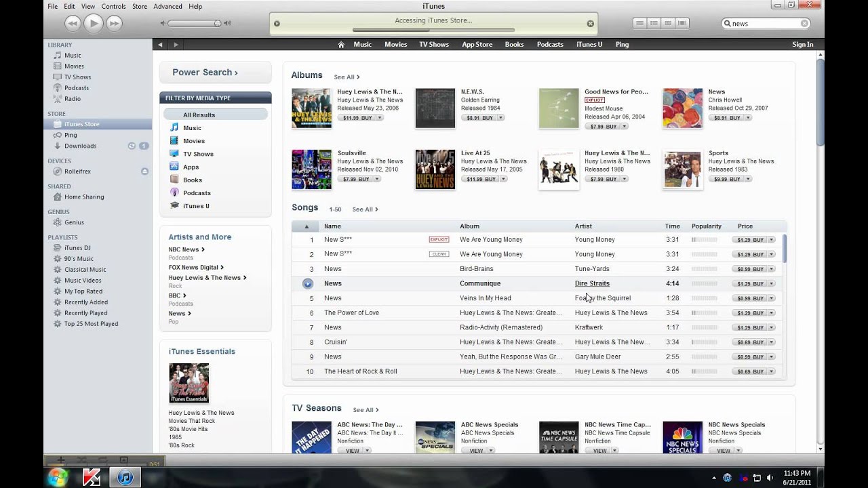See all Albums results
868x488 pixels.
point(347,77)
